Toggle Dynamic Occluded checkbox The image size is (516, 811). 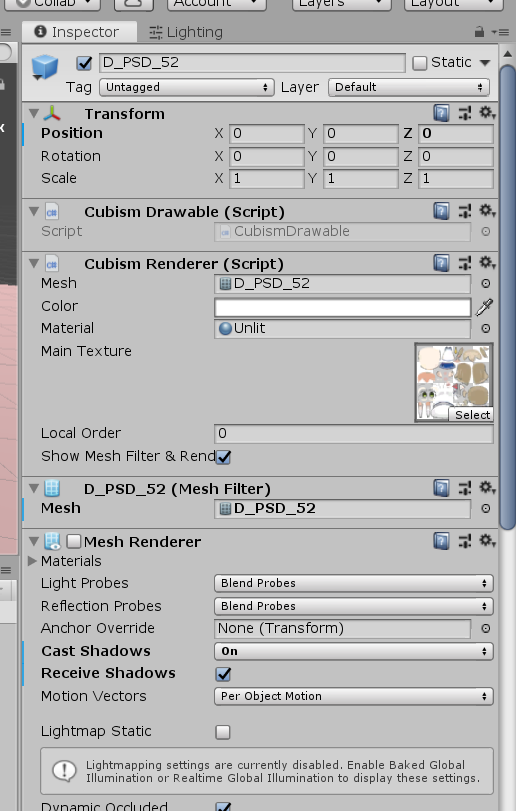point(223,806)
